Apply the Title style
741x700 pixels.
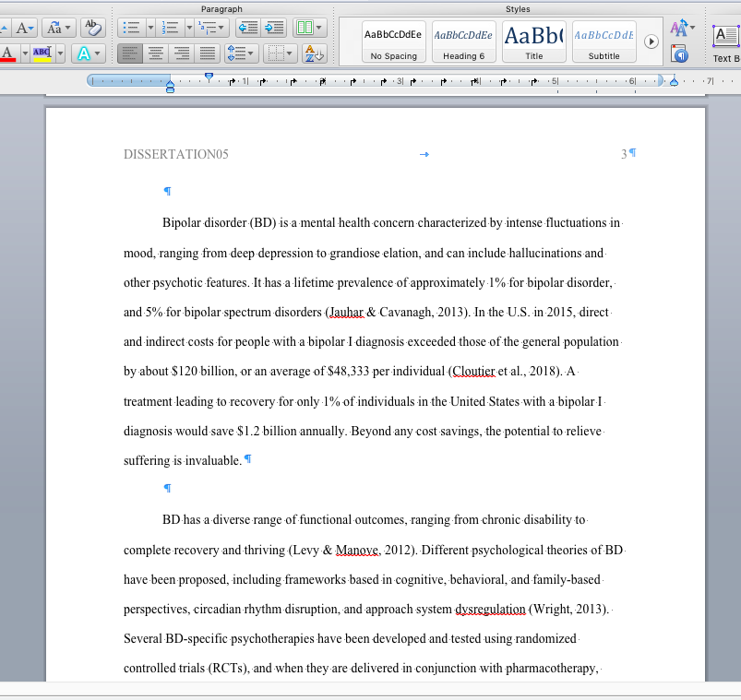click(x=534, y=42)
